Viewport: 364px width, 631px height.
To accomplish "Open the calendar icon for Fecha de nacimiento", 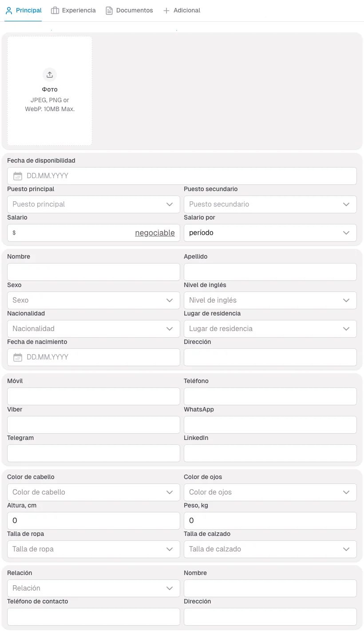I will pyautogui.click(x=17, y=357).
